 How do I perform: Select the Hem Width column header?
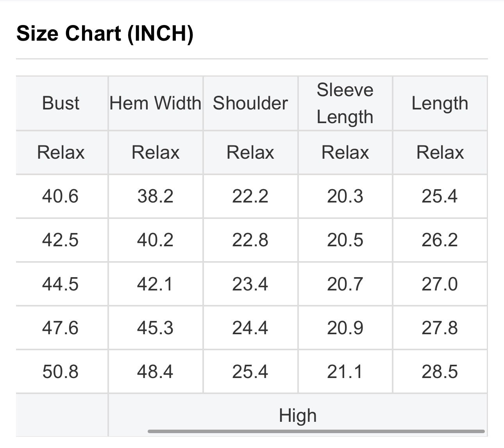[x=155, y=103]
